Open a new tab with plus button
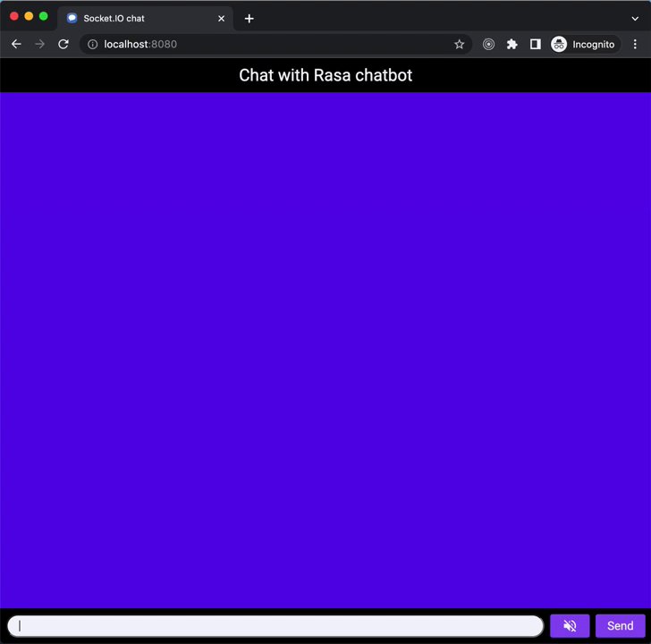651x644 pixels. point(249,18)
